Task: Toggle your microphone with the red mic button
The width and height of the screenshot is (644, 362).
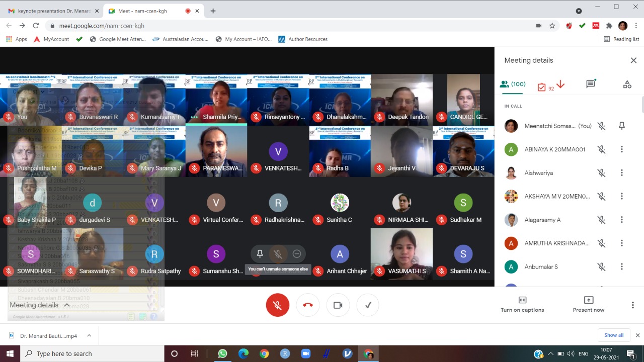Action: click(278, 305)
